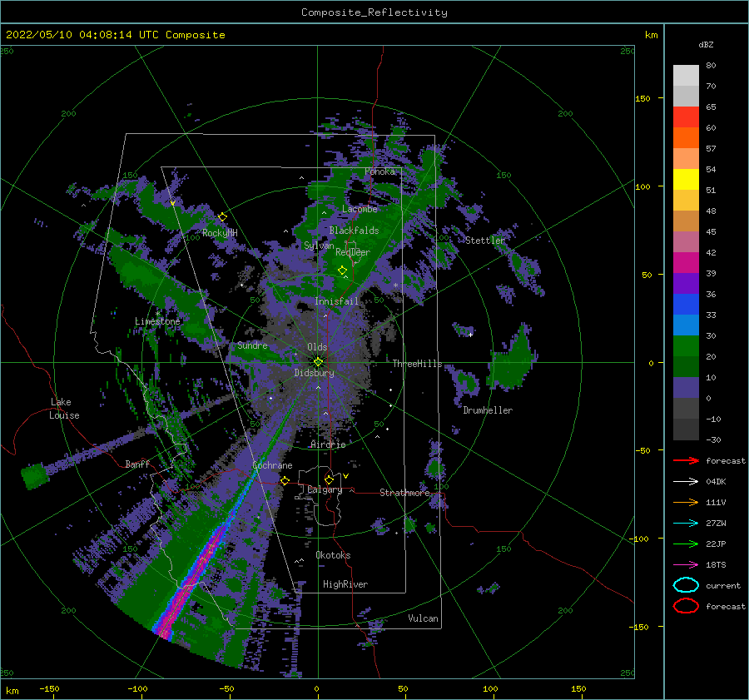The width and height of the screenshot is (749, 700).
Task: Click the 04DK legend label
Action: (716, 482)
